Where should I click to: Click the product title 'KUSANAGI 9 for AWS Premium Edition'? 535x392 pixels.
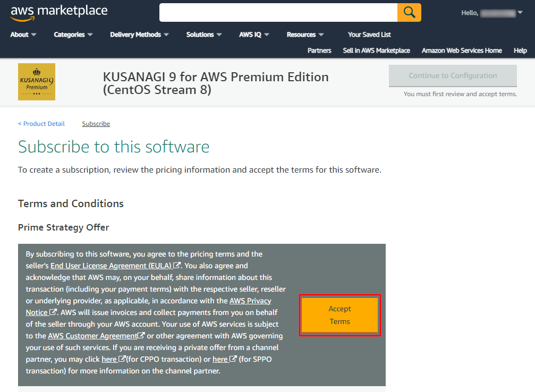coord(216,83)
